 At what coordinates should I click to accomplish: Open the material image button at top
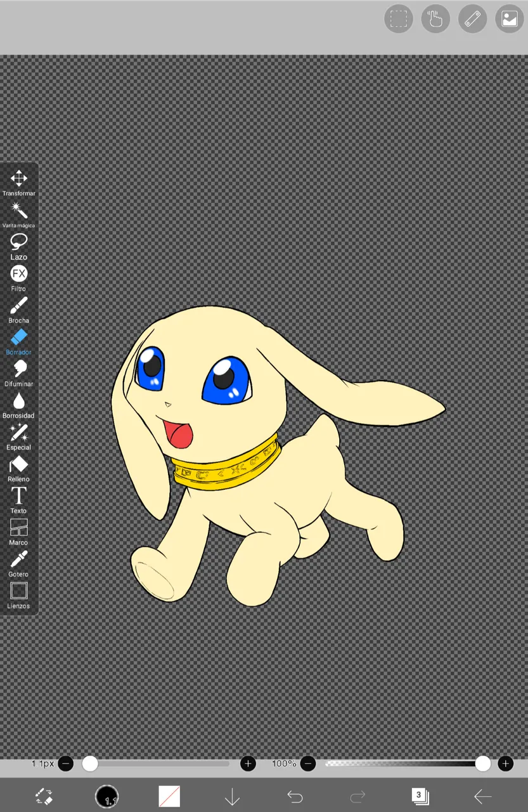click(509, 18)
